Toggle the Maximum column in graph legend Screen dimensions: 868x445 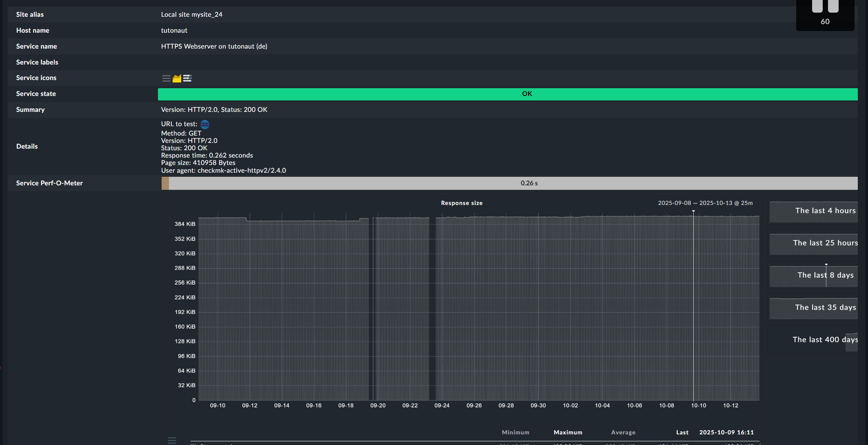click(x=568, y=432)
